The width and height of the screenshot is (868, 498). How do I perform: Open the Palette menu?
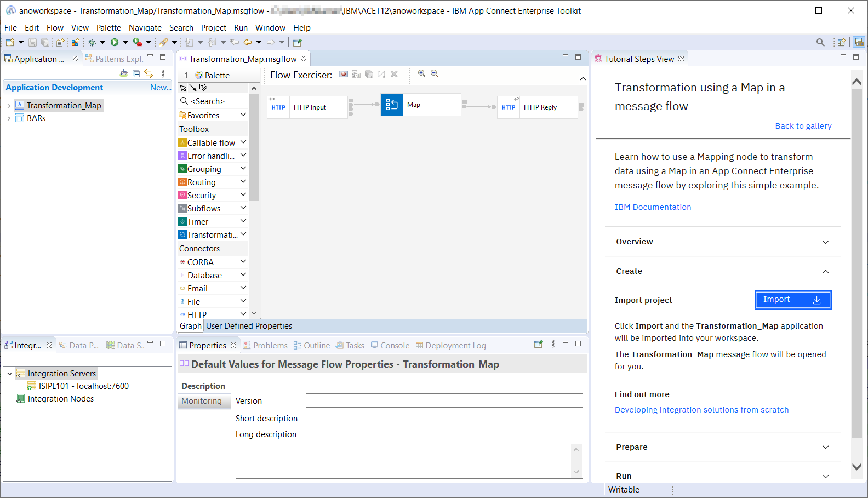point(108,28)
